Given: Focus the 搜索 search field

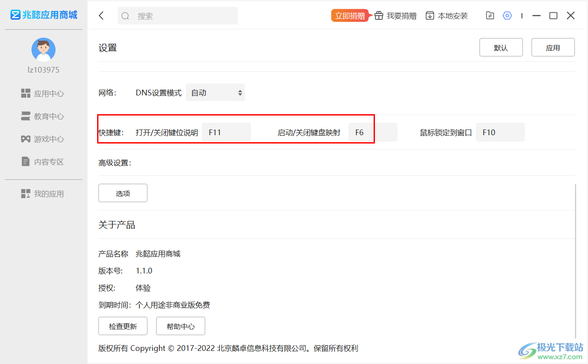Looking at the screenshot, I should [x=178, y=16].
